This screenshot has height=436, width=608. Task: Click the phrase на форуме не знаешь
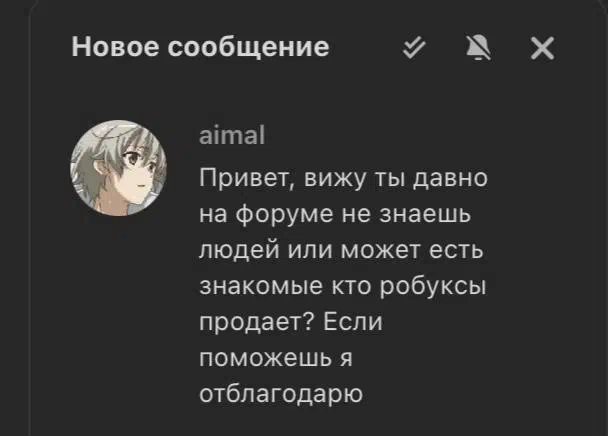pos(335,215)
